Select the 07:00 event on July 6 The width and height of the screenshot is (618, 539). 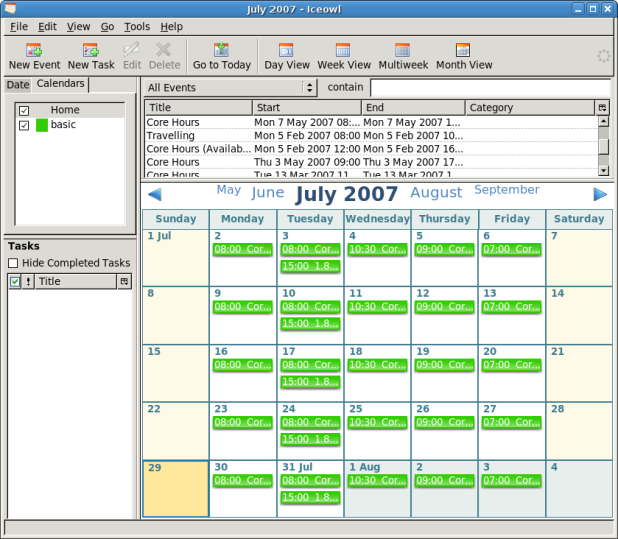[512, 249]
